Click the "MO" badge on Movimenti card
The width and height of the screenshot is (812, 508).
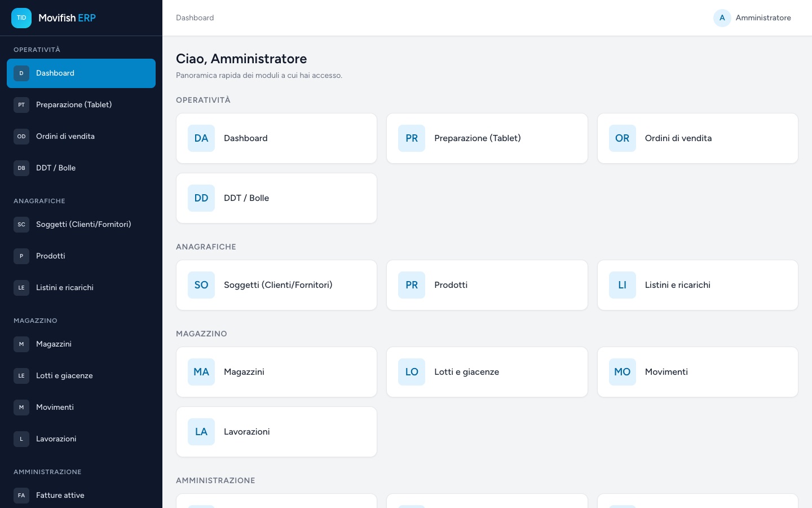623,372
